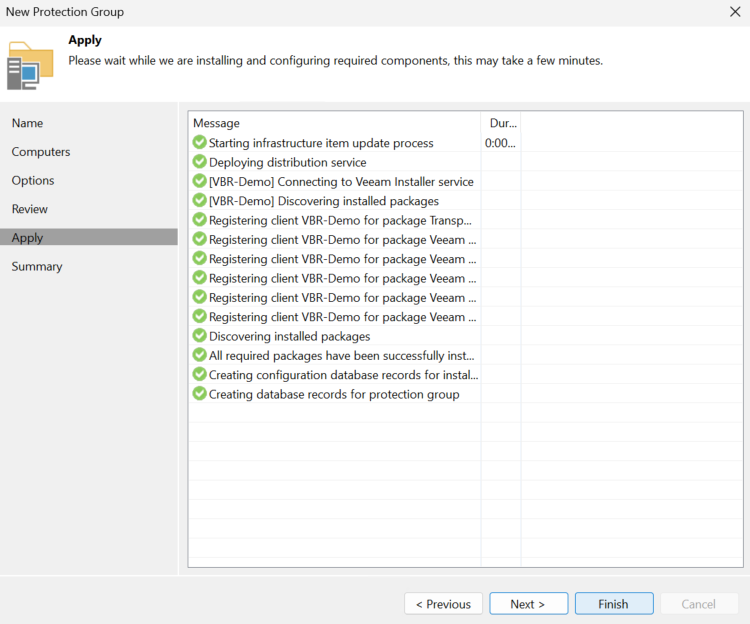
Task: Select 'Creating configuration database records for instal...' row
Action: tap(343, 375)
